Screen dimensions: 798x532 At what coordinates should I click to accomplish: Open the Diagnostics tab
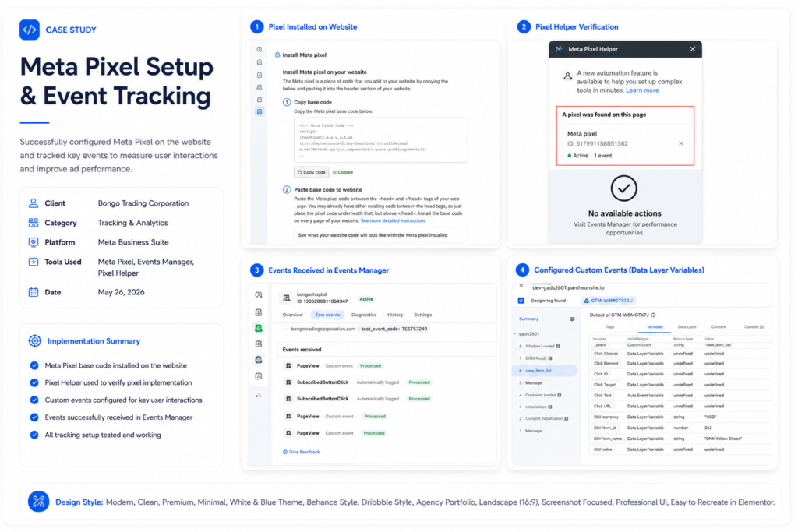tap(364, 315)
